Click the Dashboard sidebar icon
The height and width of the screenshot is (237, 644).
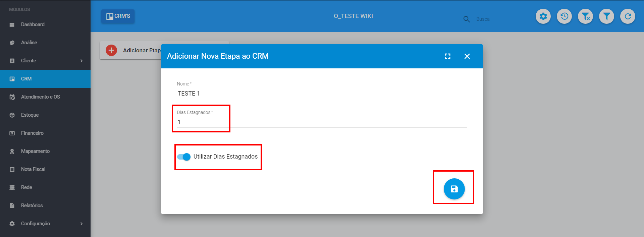pyautogui.click(x=12, y=24)
